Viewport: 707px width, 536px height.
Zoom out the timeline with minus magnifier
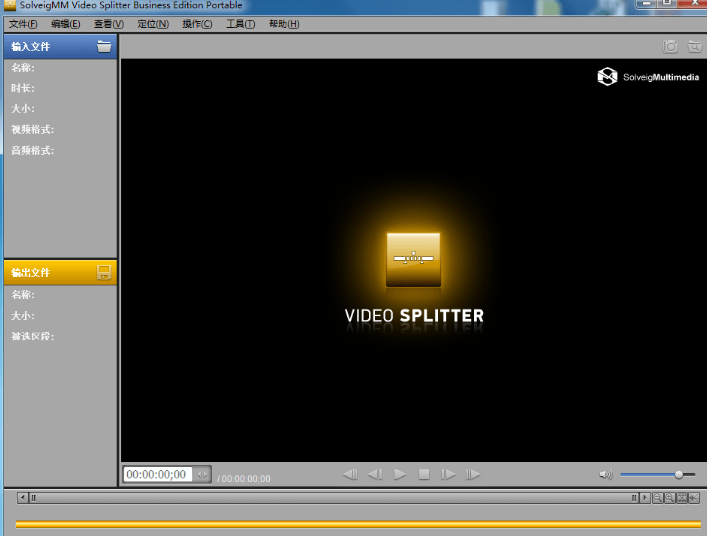click(x=658, y=498)
